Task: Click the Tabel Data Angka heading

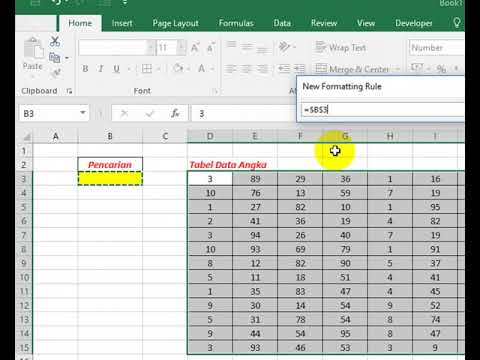Action: (x=228, y=165)
